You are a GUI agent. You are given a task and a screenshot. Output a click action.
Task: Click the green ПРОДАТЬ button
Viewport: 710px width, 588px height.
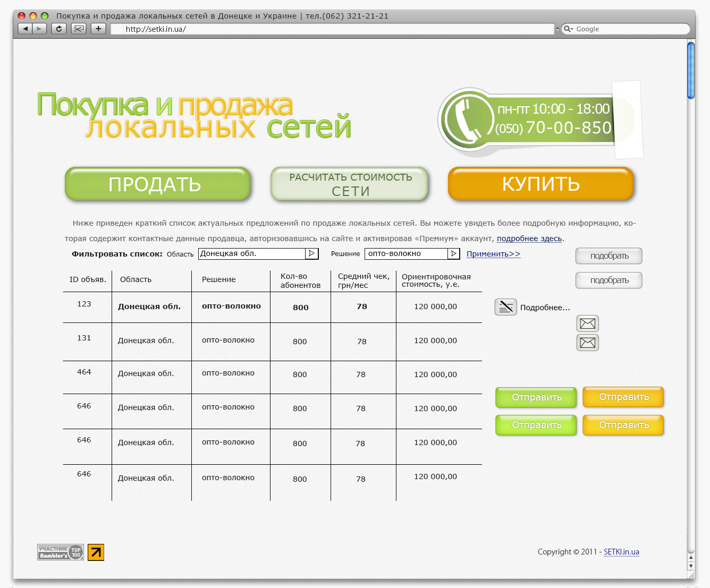tap(157, 184)
